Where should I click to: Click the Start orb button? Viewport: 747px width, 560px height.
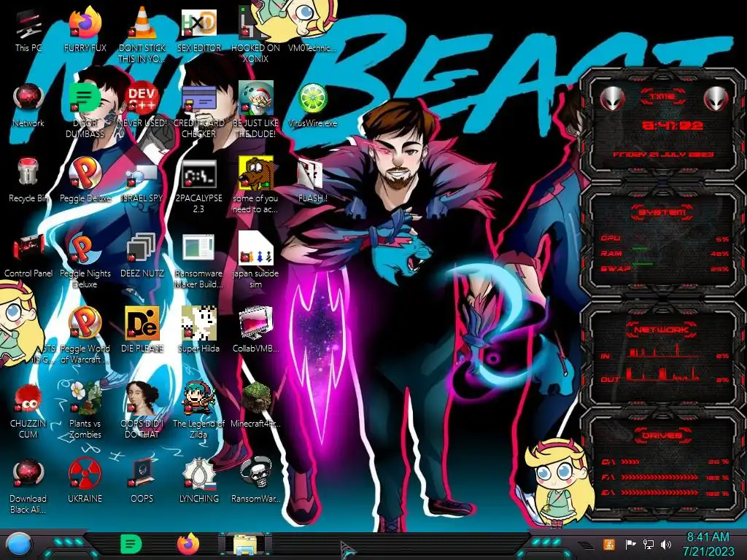(18, 545)
